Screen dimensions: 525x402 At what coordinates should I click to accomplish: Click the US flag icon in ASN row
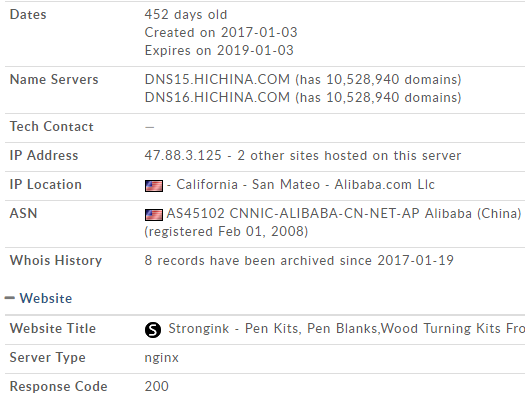tap(154, 215)
